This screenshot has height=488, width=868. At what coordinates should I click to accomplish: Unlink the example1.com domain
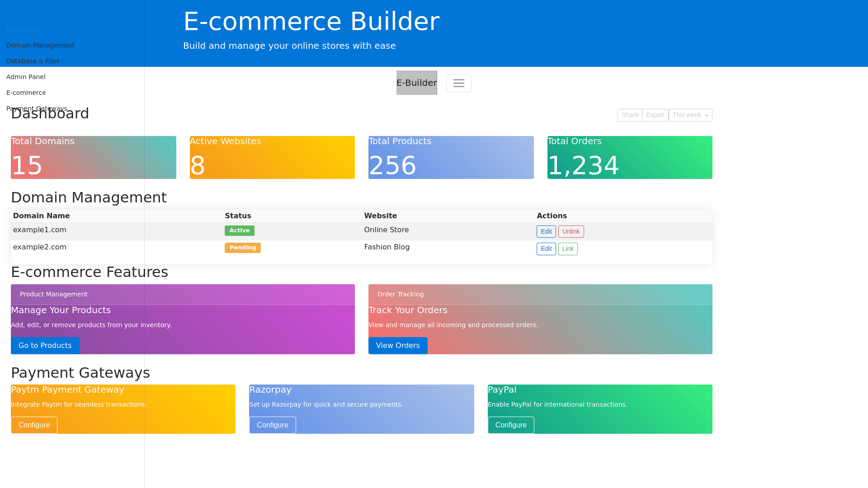[x=571, y=232]
